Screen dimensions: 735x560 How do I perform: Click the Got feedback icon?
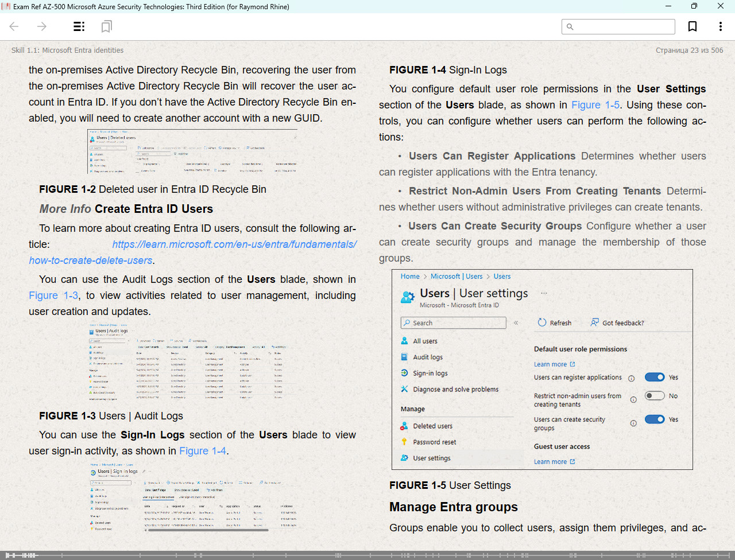(594, 322)
